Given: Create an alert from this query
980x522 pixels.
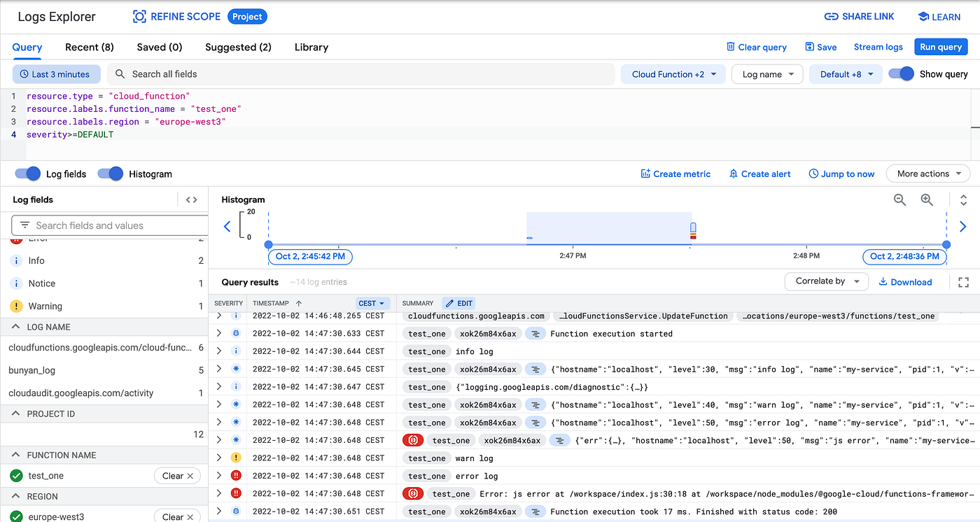Looking at the screenshot, I should (759, 173).
